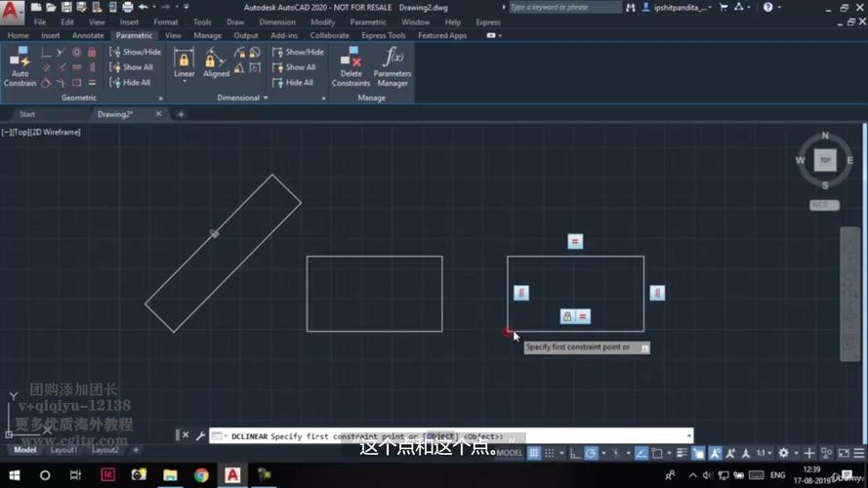
Task: Toggle polar tracking in the status bar
Action: tap(591, 453)
